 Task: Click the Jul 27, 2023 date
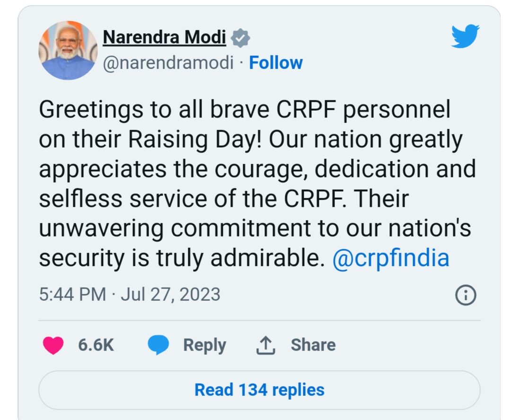tap(170, 294)
